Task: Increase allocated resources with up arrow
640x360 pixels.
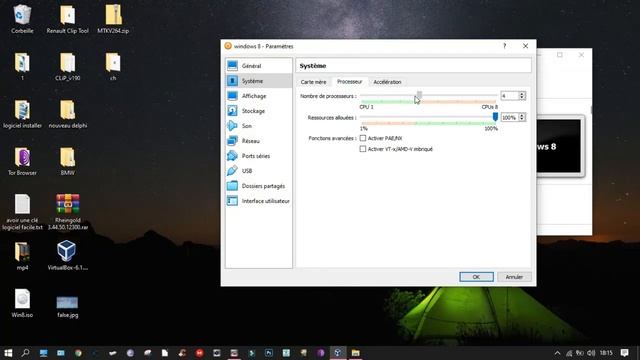Action: tap(522, 115)
